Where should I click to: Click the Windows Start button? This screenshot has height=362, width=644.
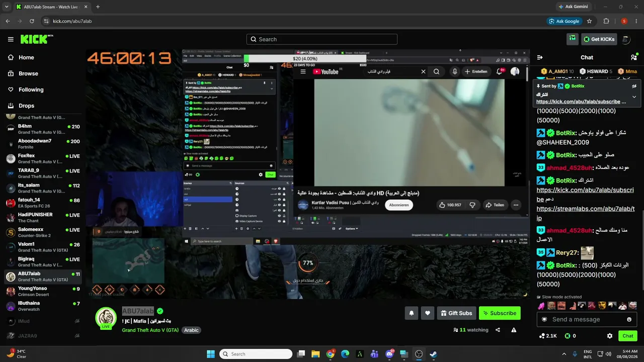[x=210, y=354]
